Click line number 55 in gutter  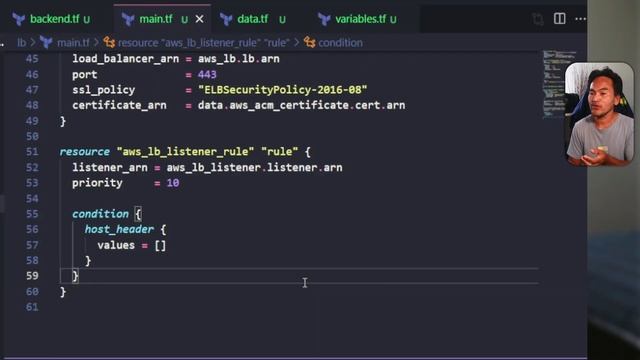[x=32, y=214]
